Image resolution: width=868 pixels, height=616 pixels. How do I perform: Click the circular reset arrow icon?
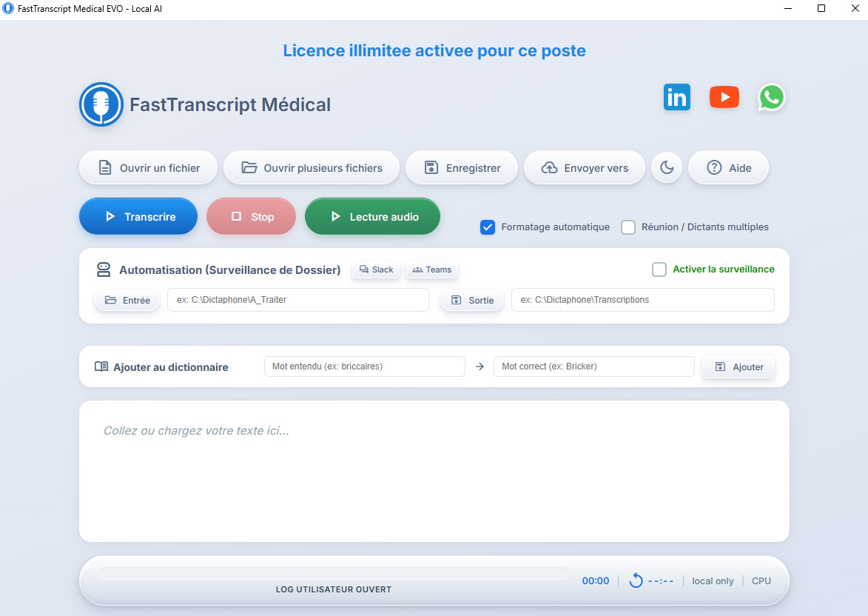coord(636,580)
